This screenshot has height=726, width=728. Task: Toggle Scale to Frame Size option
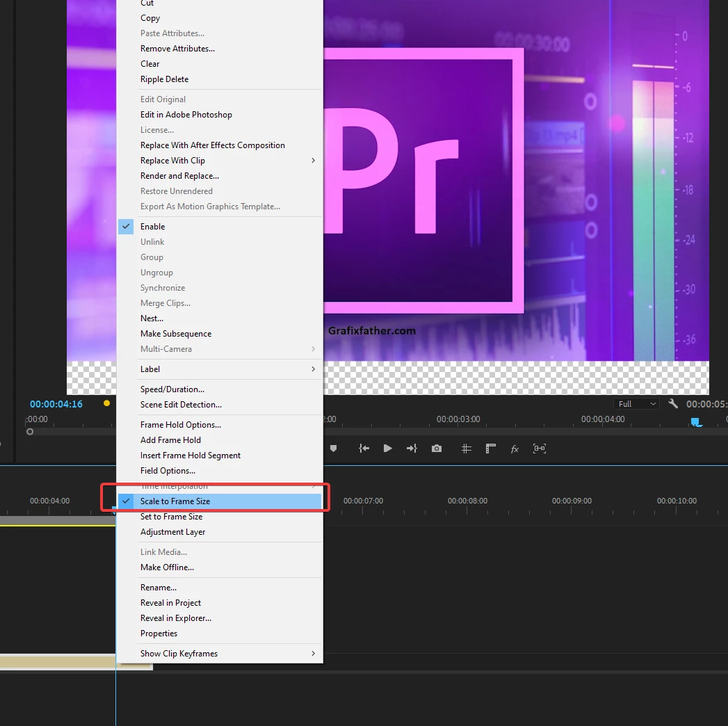point(220,501)
